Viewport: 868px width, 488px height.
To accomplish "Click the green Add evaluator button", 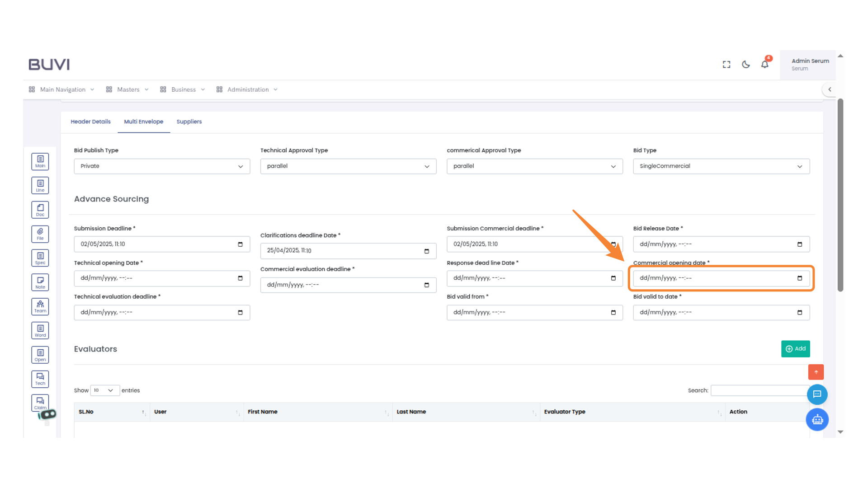I will [x=795, y=349].
